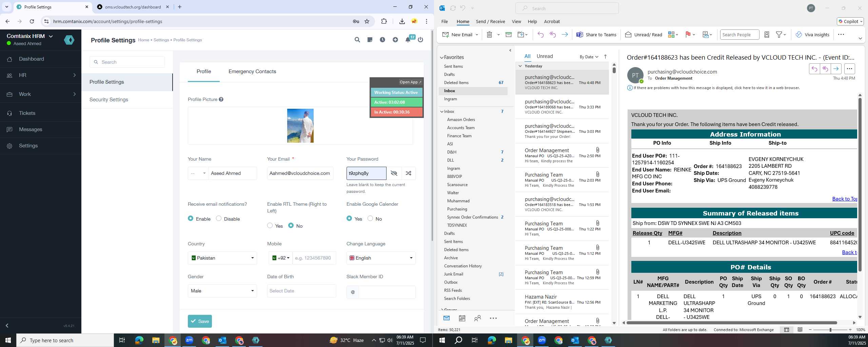Open notifications bell with 17 badge
This screenshot has width=868, height=347.
click(x=408, y=40)
